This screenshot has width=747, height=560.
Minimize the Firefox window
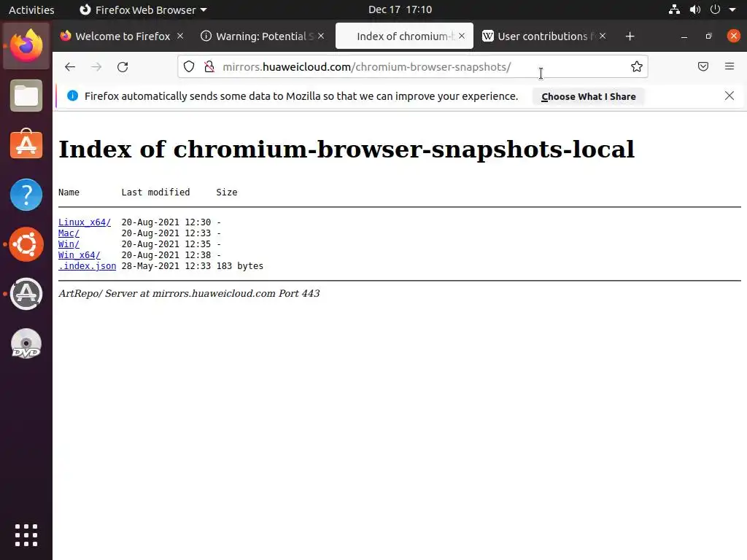(684, 36)
